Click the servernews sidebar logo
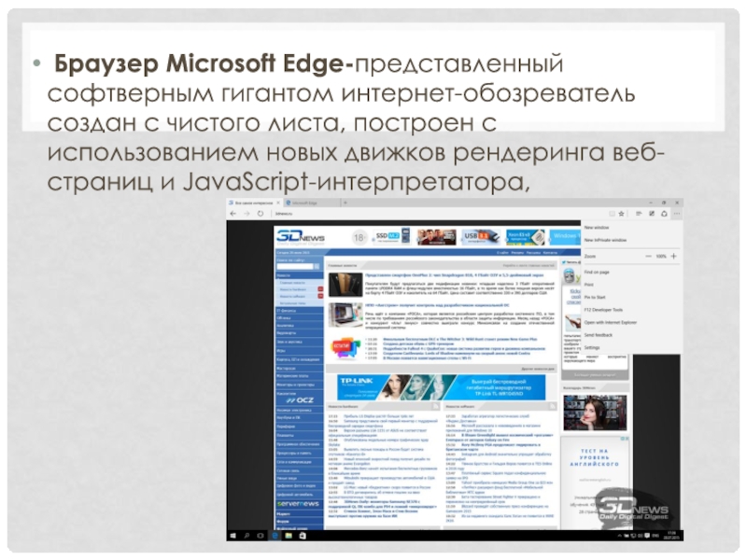 click(298, 504)
